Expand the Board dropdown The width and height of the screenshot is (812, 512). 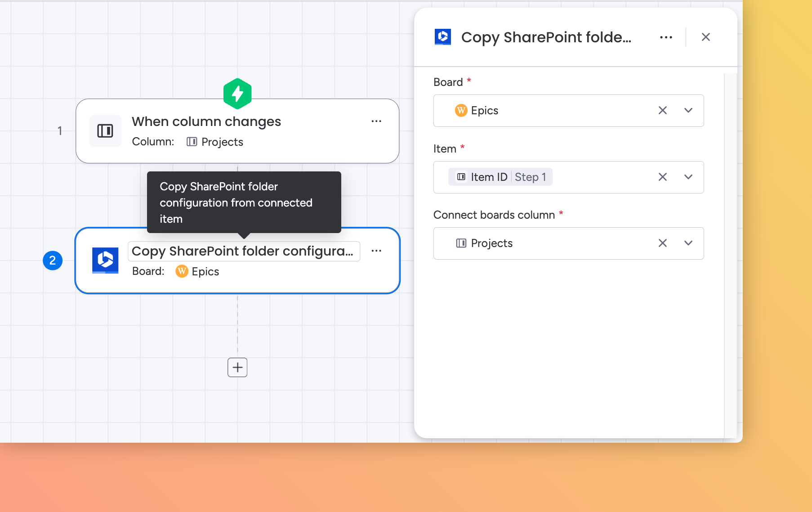pos(688,110)
